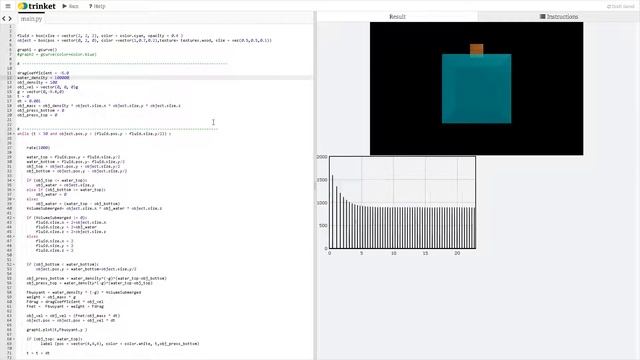Collapse the if obj_top block at line 68
640x360 pixels.
click(14, 338)
